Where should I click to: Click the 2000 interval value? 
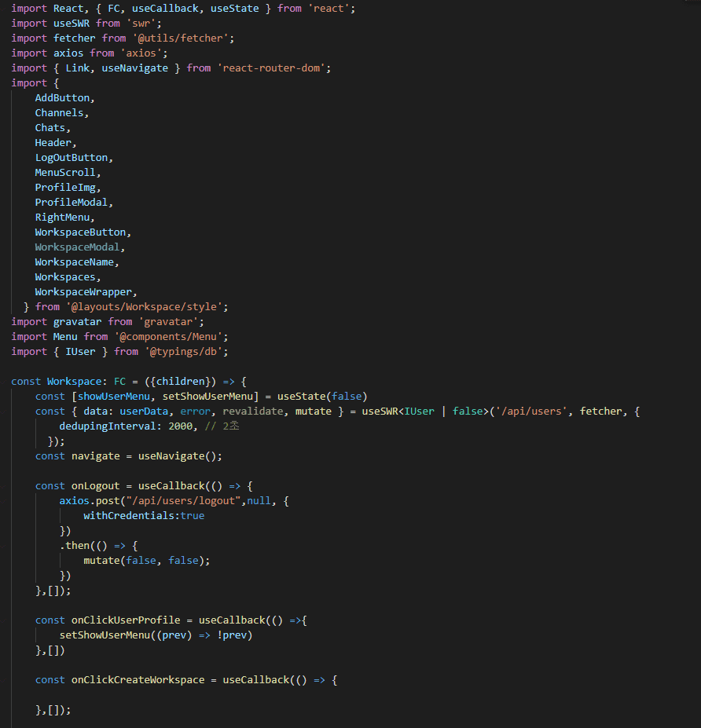pos(180,426)
